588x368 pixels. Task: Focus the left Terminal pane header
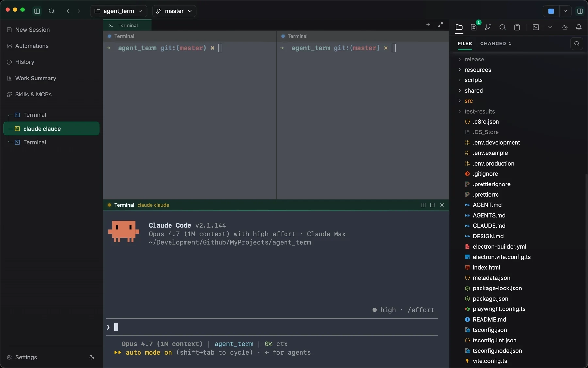click(189, 36)
